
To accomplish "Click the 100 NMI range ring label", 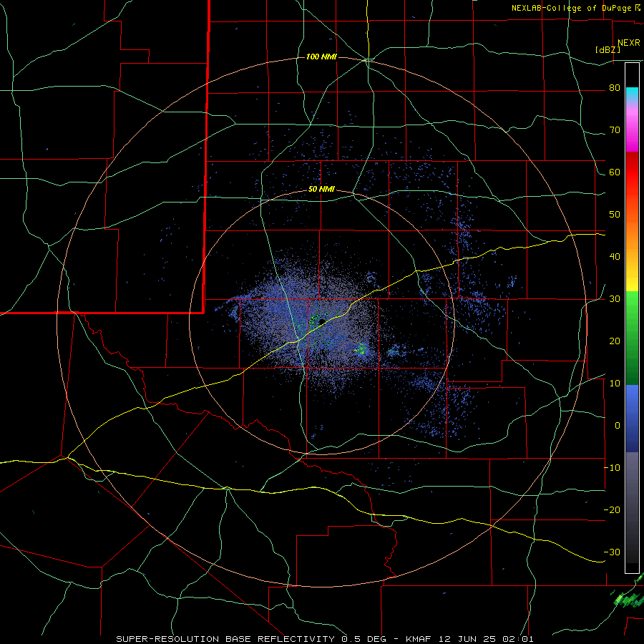I will pyautogui.click(x=321, y=57).
